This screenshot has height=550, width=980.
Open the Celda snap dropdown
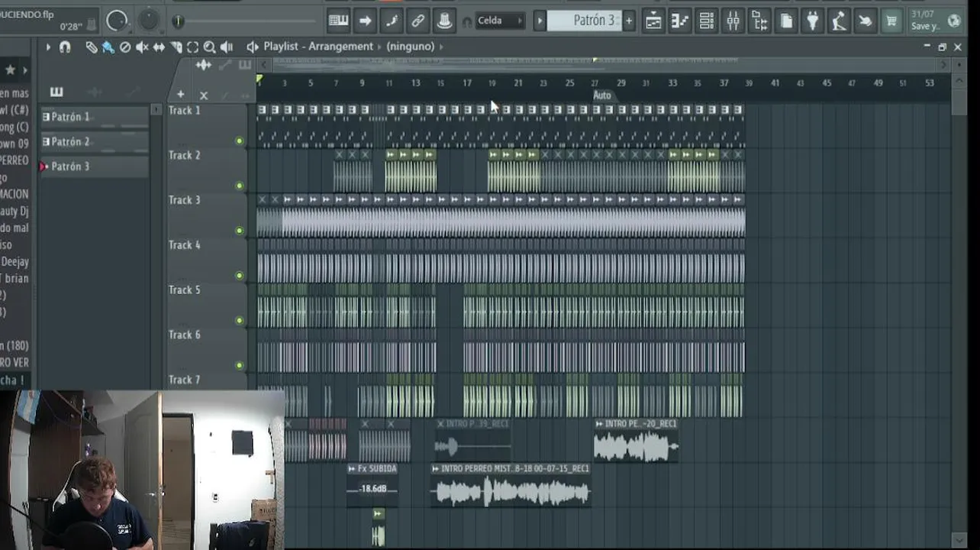[x=500, y=21]
